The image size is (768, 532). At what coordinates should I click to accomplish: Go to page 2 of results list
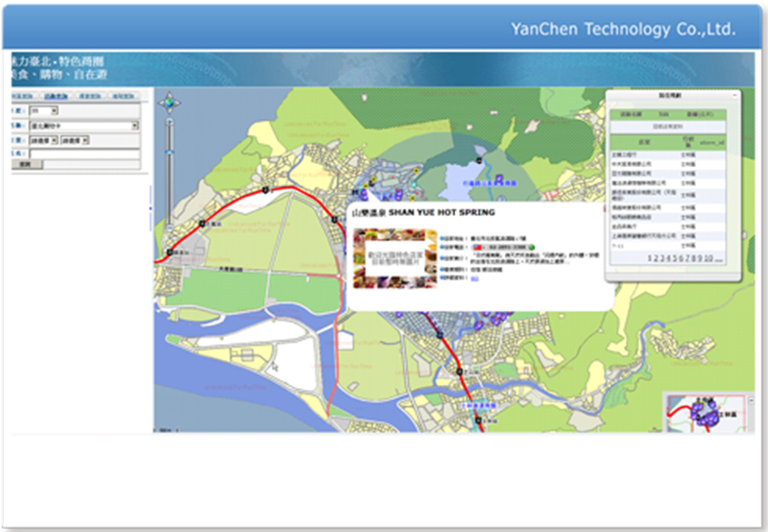point(656,258)
